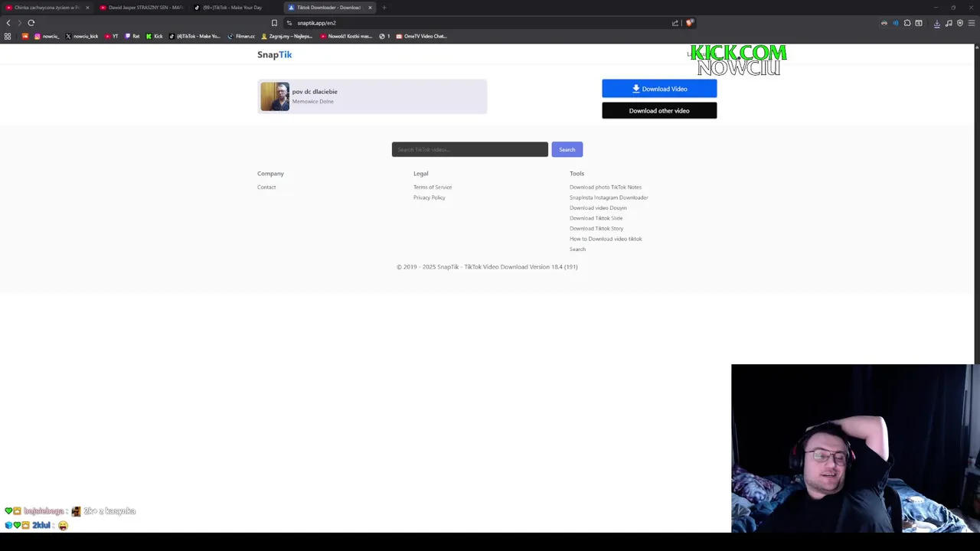980x551 pixels.
Task: Open the TikTok - Make Yo... bookmark
Action: [x=194, y=36]
